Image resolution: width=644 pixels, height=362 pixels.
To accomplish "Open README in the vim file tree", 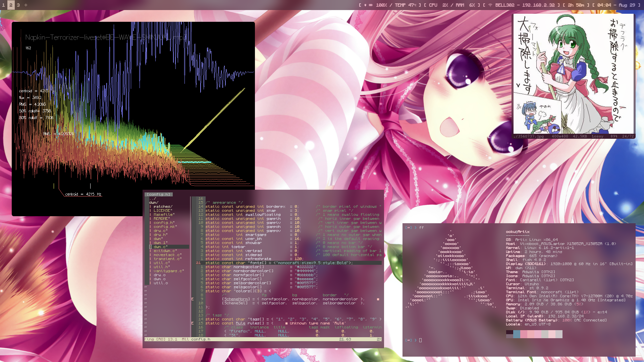I will 162,219.
